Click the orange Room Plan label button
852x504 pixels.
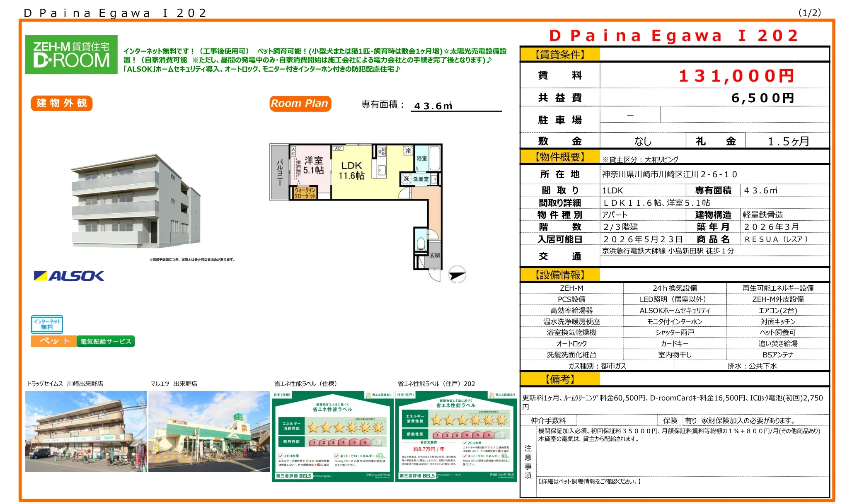(300, 103)
